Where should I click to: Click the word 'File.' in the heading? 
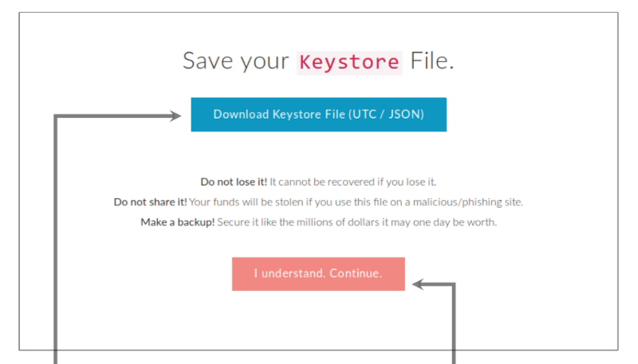432,61
